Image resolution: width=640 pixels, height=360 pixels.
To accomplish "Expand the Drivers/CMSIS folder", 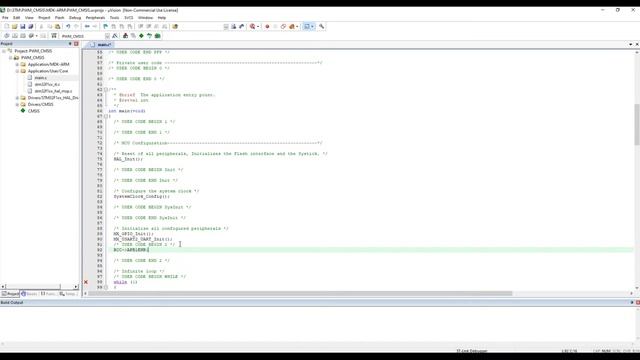I will point(17,104).
